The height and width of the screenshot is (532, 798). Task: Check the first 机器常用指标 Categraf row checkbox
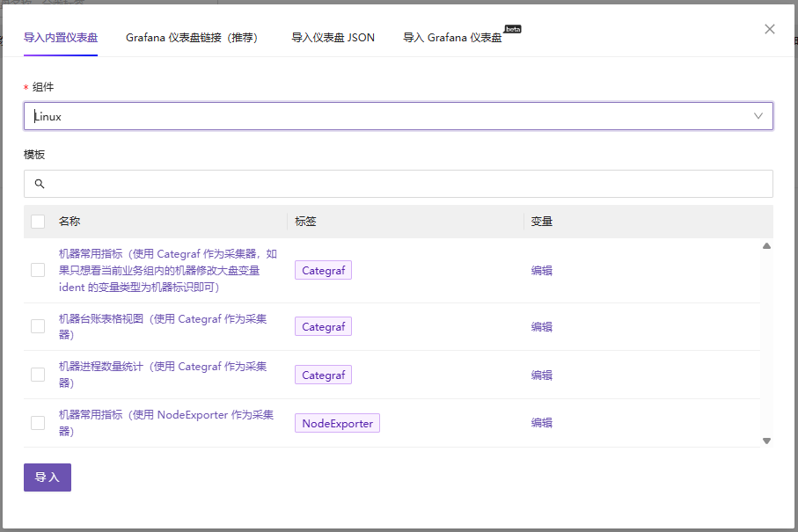tap(38, 270)
